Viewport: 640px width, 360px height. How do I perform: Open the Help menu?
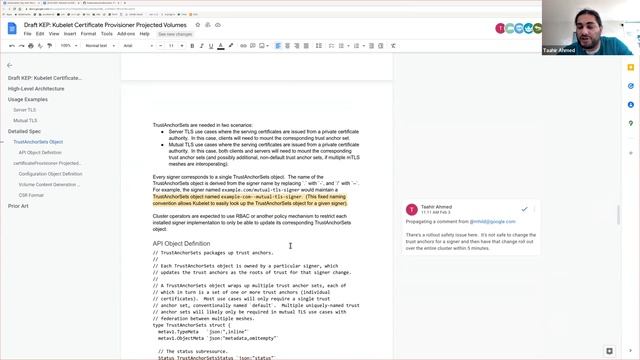pyautogui.click(x=144, y=34)
